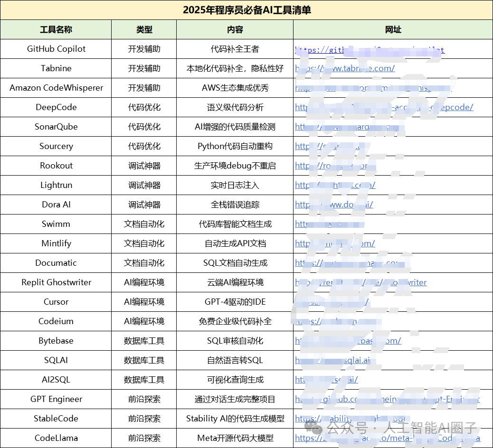Click the '生产环境debug不重启' cell
The height and width of the screenshot is (448, 493).
[x=235, y=166]
